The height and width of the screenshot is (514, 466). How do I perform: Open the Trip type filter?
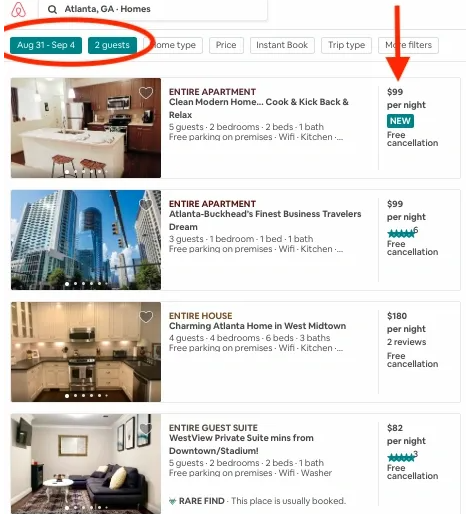346,45
